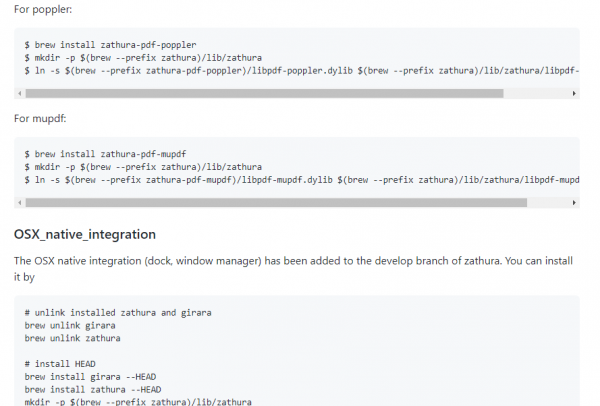
Task: Click the 'For mupdf:' label text
Action: click(x=41, y=119)
